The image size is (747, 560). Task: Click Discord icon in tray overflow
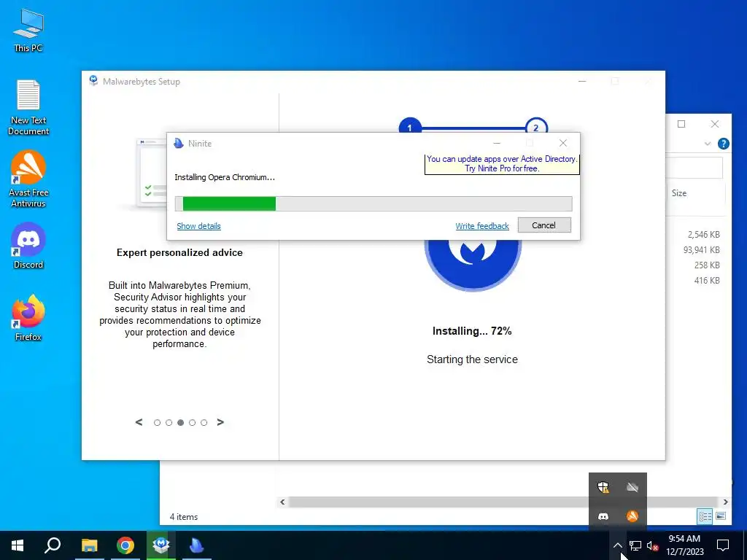click(603, 516)
